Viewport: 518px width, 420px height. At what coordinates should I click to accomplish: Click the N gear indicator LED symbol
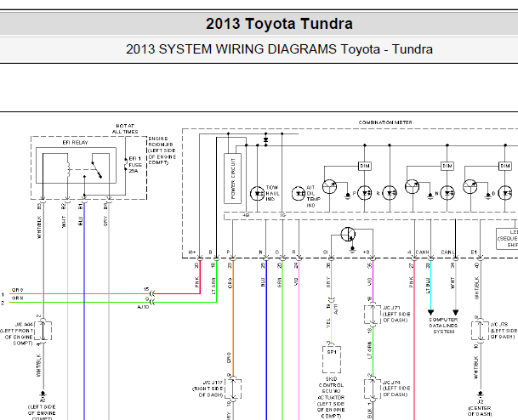point(447,193)
